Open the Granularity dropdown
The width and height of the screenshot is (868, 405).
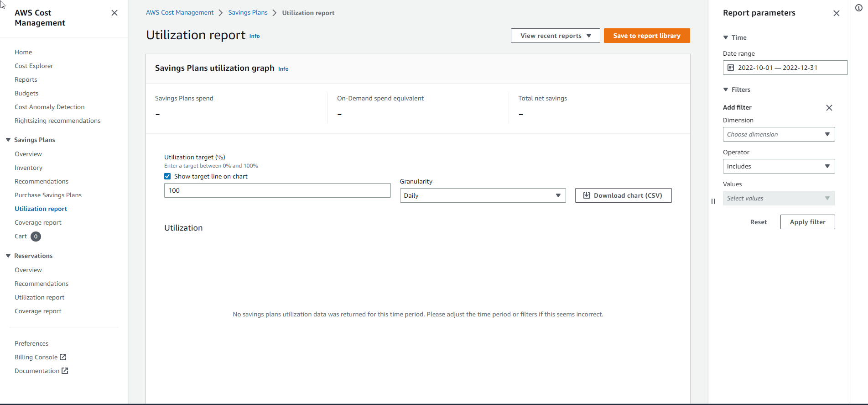point(483,195)
